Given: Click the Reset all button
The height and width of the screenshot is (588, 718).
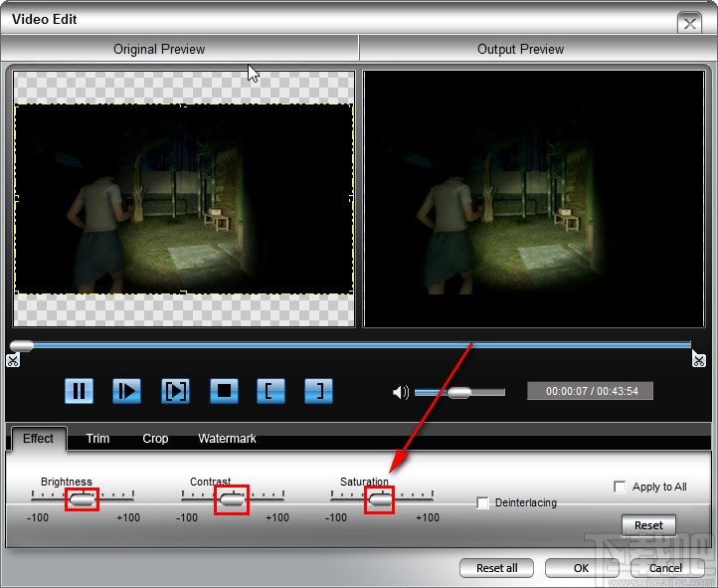Looking at the screenshot, I should pyautogui.click(x=496, y=568).
